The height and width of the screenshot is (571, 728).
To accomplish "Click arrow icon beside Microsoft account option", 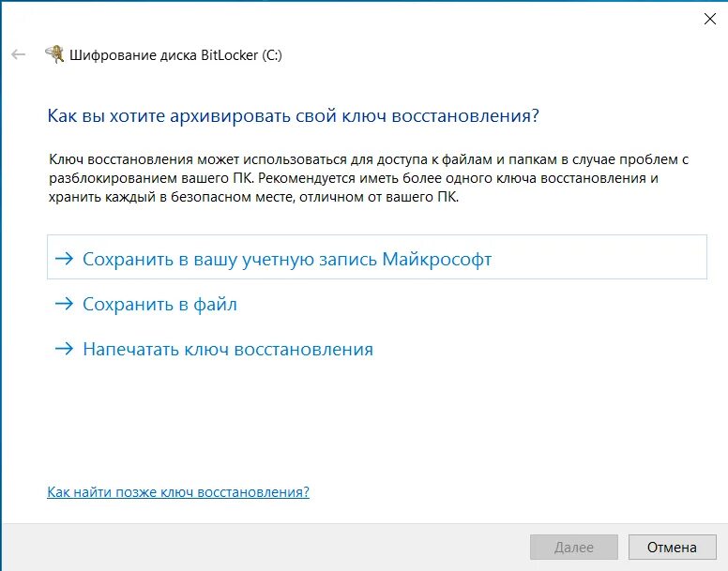I will (64, 258).
